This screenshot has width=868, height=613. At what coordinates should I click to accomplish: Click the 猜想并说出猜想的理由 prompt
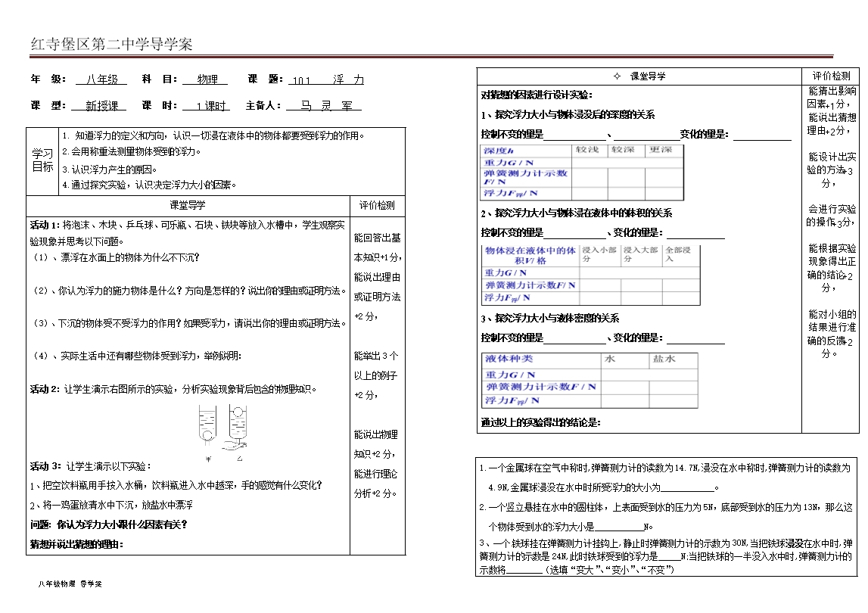(x=76, y=544)
